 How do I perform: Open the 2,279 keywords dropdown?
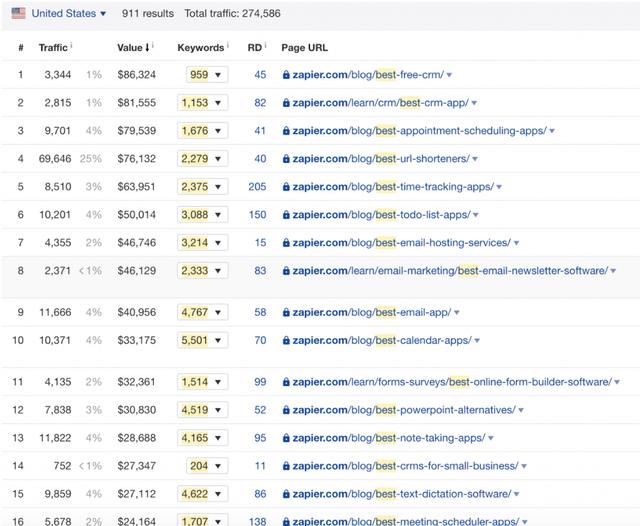[202, 159]
